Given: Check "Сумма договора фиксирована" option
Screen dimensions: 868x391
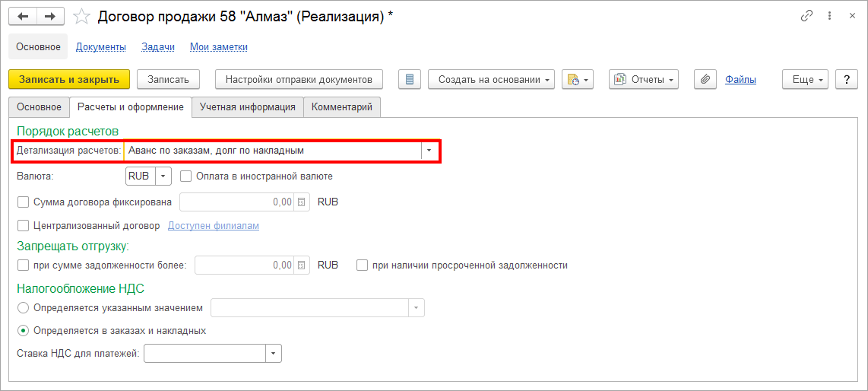Looking at the screenshot, I should coord(23,202).
